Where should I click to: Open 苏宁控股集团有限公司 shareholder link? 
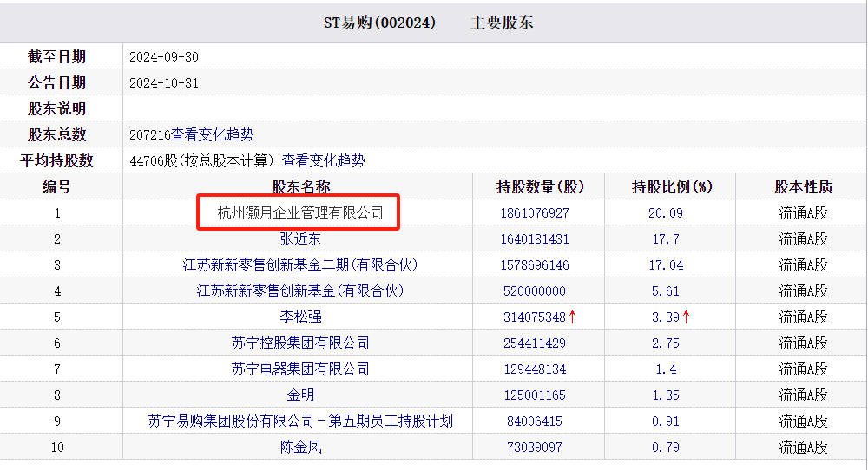click(x=300, y=343)
